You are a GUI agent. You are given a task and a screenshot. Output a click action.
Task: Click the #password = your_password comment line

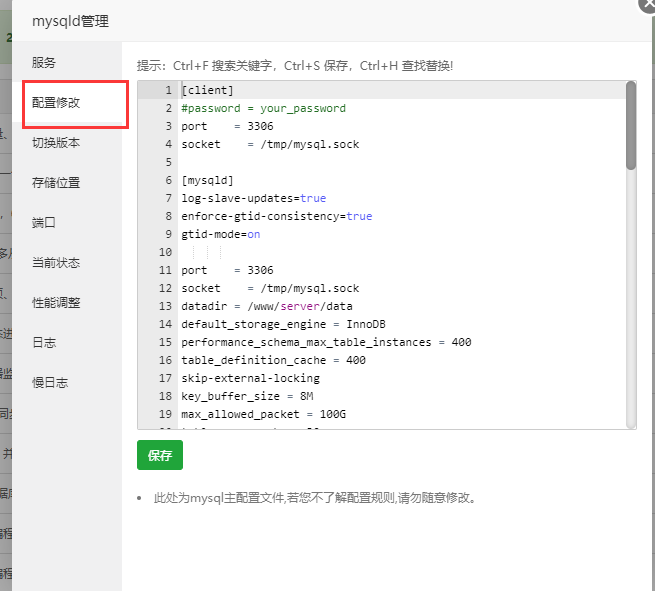click(264, 108)
